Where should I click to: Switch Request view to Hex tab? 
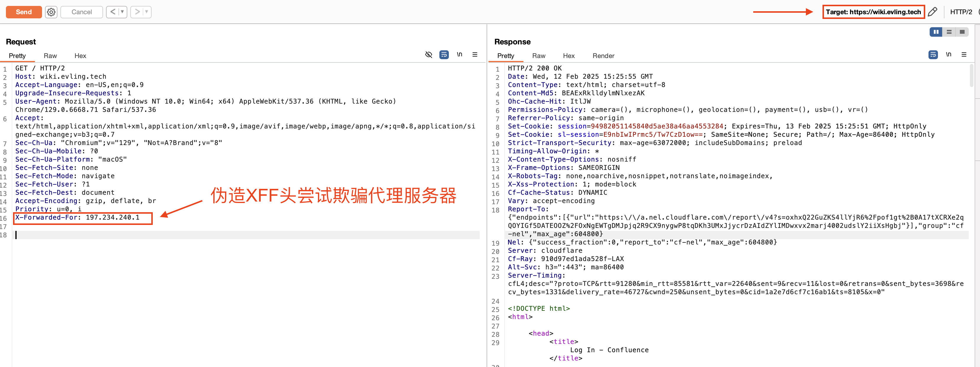point(80,56)
